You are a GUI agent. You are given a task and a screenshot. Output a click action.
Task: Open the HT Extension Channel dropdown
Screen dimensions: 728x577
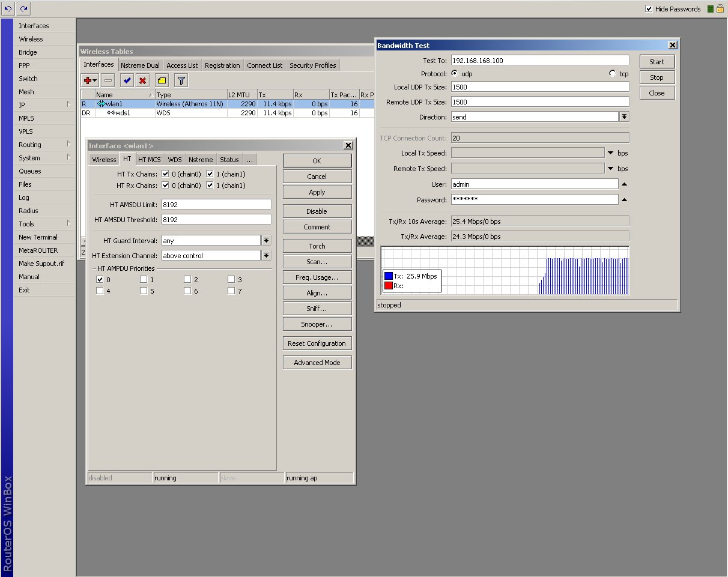pyautogui.click(x=266, y=255)
